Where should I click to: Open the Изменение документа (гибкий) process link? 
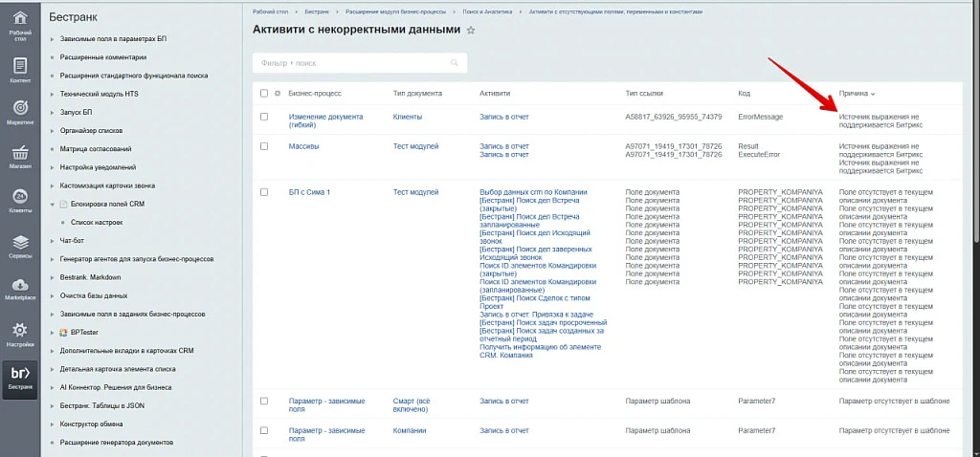(x=325, y=120)
